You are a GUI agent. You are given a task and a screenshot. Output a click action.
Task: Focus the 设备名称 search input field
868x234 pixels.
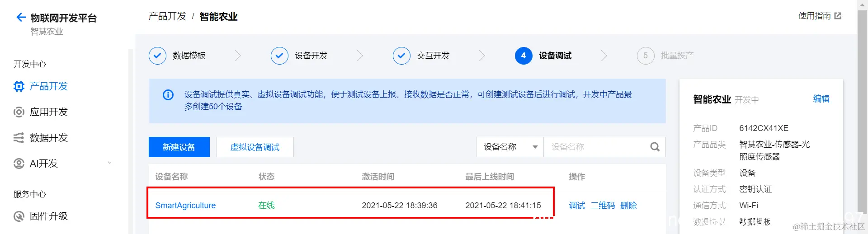pyautogui.click(x=597, y=147)
